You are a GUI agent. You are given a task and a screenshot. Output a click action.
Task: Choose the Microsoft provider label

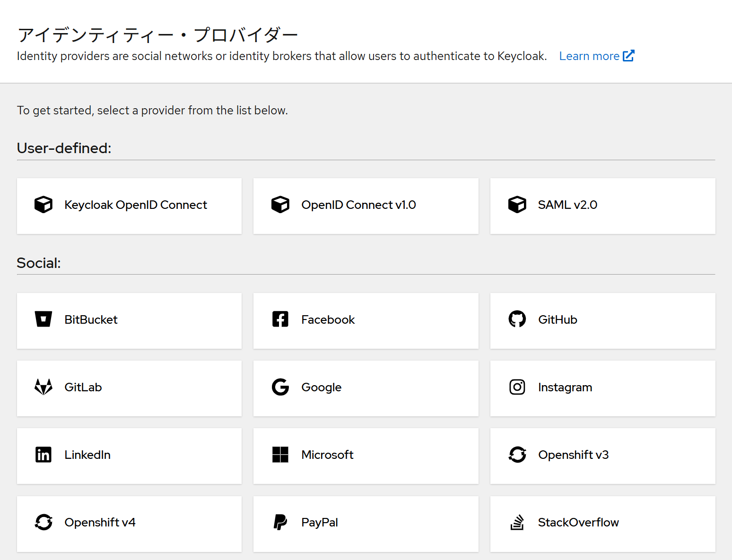pyautogui.click(x=327, y=455)
